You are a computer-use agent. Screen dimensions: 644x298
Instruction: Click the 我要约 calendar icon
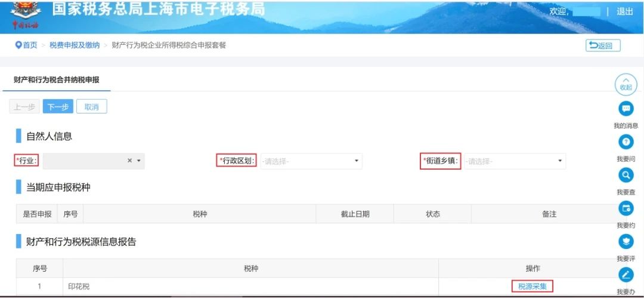tap(626, 208)
